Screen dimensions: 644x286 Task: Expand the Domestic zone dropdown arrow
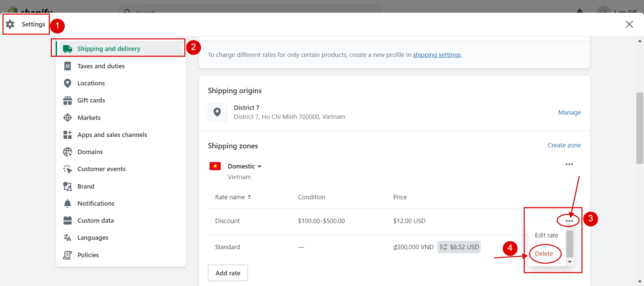click(x=259, y=166)
